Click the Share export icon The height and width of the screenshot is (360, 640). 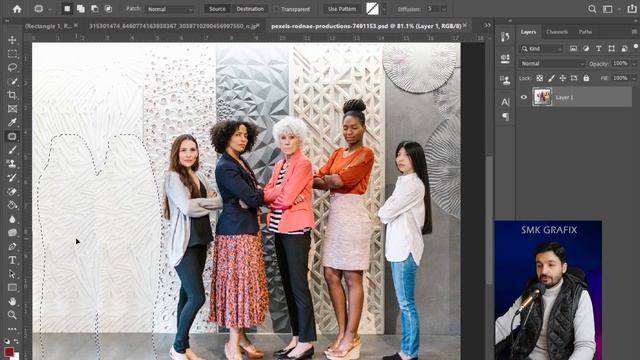pos(631,9)
